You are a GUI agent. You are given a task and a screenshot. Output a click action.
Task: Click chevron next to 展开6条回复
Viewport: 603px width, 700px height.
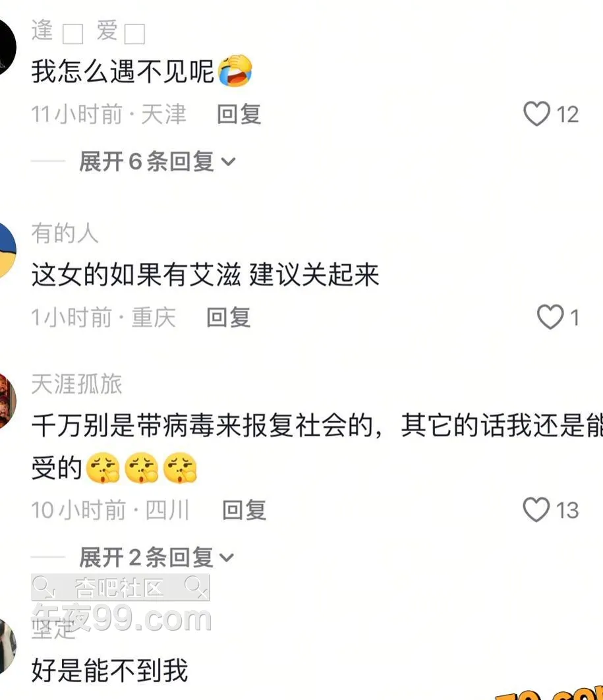[x=228, y=161]
